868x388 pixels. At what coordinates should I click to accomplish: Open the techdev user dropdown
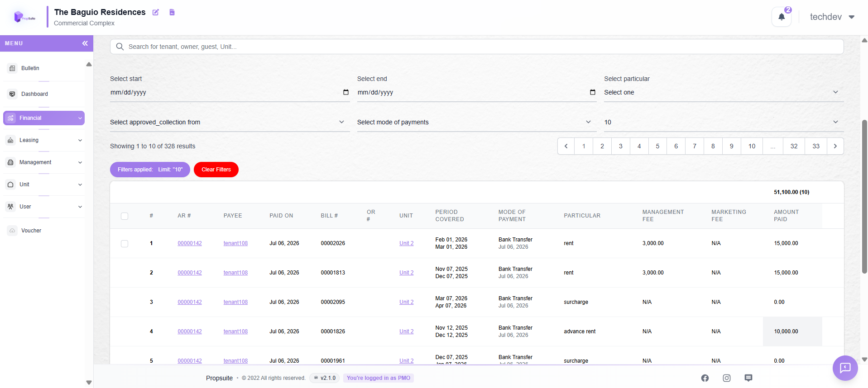pos(832,17)
